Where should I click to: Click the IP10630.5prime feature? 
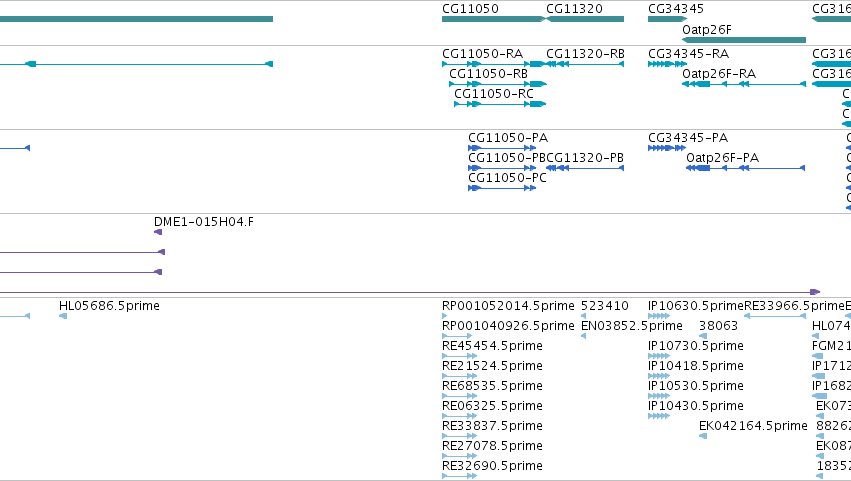[659, 316]
